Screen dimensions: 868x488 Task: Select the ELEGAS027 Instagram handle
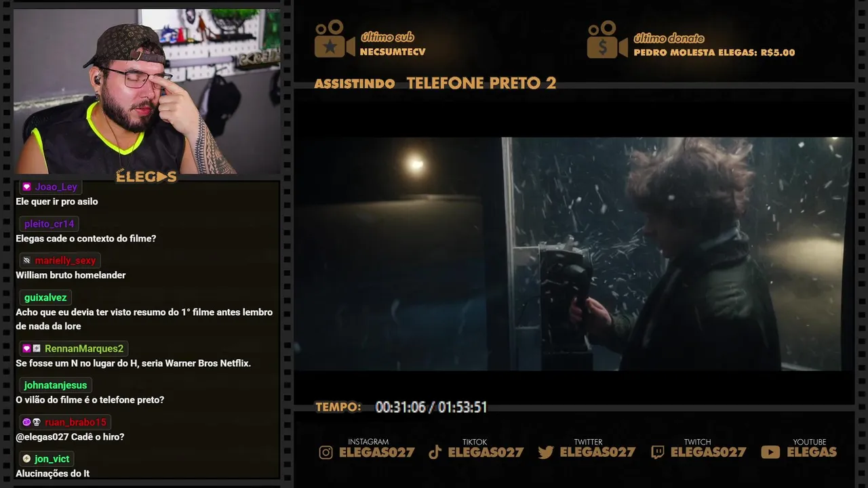coord(377,453)
